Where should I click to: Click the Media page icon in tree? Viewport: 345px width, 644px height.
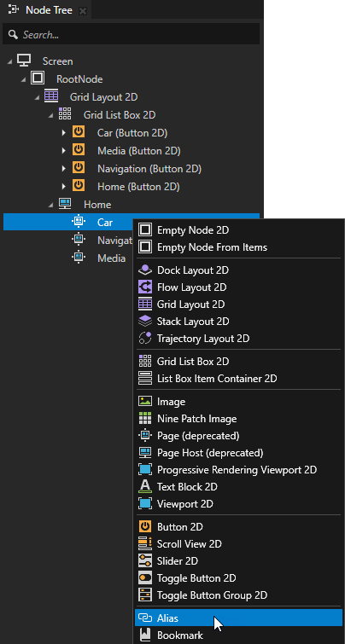(78, 258)
